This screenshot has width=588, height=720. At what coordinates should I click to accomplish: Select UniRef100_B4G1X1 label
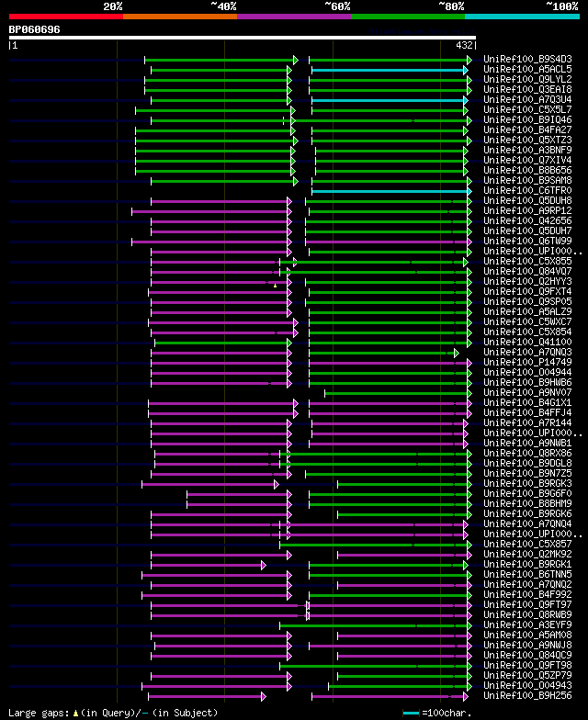pos(527,402)
